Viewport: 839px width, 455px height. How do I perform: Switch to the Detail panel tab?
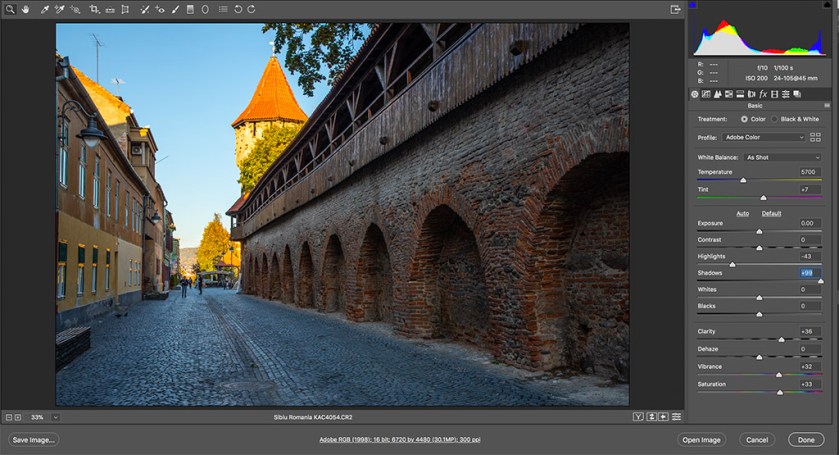(718, 94)
